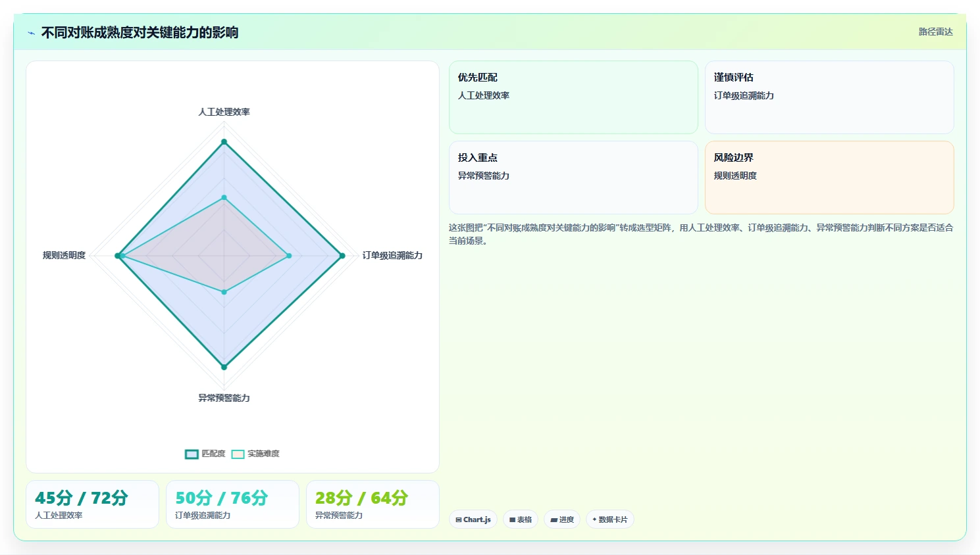Screen dimensions: 980x555
Task: Open the 谨慎评估 card
Action: (x=829, y=97)
